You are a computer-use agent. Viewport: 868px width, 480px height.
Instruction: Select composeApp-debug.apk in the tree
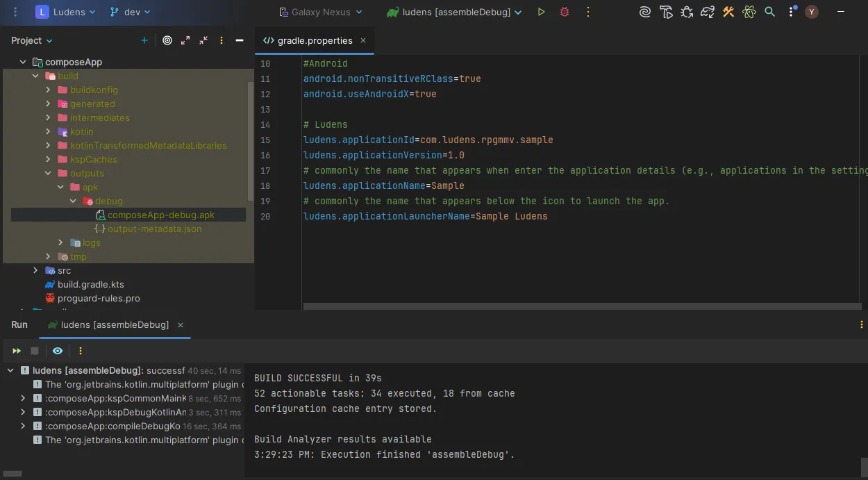pyautogui.click(x=160, y=215)
